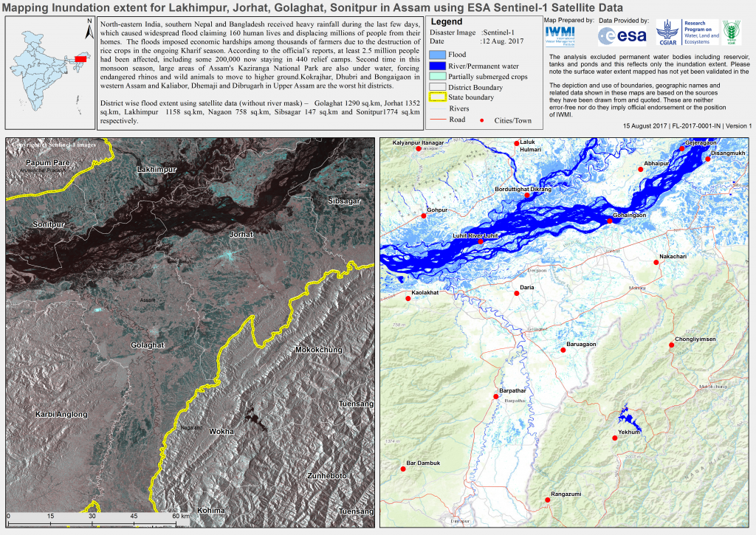Open the Water, Land and Ecosystems program logo
This screenshot has width=756, height=535.
701,31
